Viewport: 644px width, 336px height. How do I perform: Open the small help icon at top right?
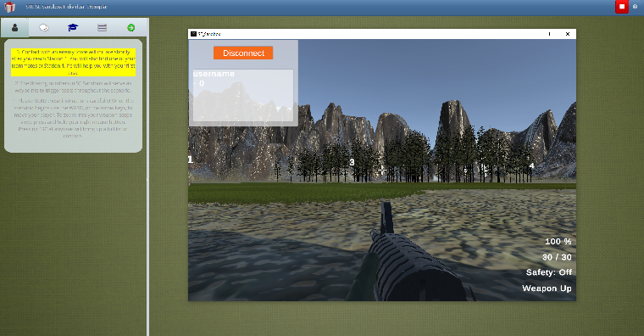635,7
